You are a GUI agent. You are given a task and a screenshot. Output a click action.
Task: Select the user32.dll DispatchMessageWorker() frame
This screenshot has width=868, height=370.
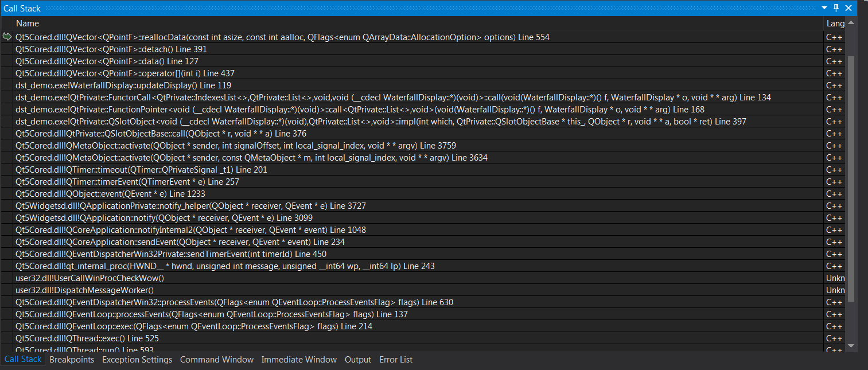(x=84, y=290)
